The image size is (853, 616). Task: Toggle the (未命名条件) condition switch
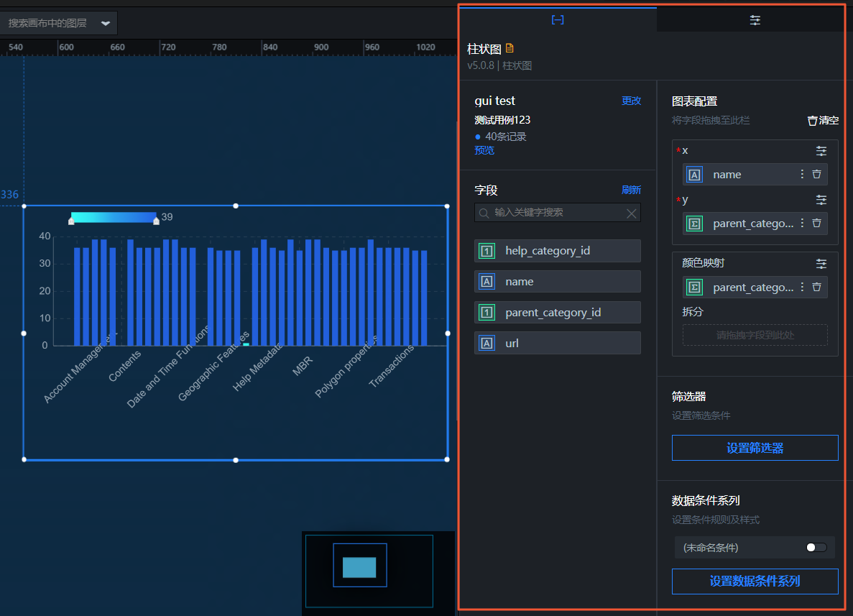coord(816,548)
